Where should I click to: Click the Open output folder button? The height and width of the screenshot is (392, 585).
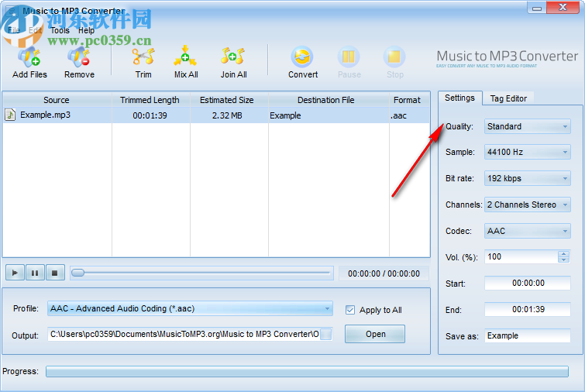[375, 334]
